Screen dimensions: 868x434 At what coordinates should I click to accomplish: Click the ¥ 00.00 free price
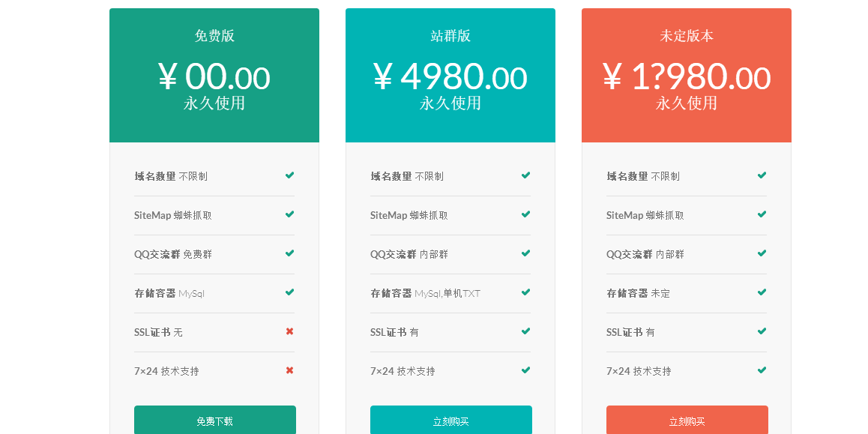tap(214, 77)
